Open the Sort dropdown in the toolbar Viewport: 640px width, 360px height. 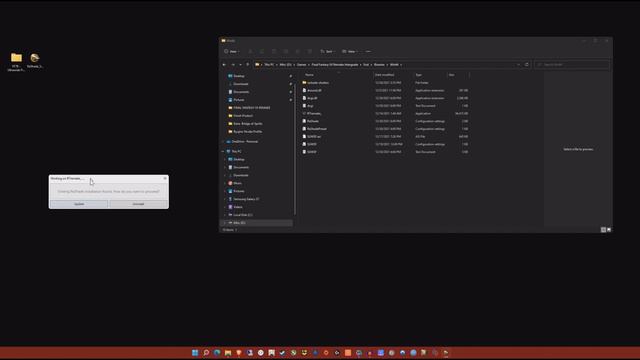click(x=328, y=51)
